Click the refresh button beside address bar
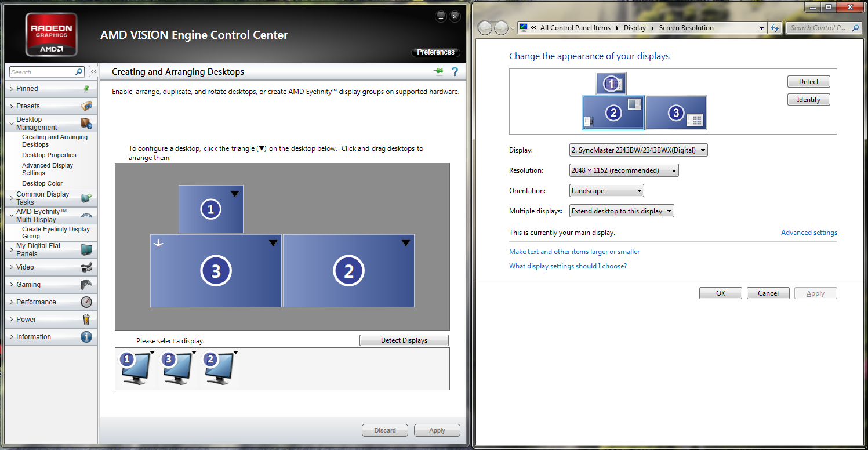868x450 pixels. click(775, 28)
